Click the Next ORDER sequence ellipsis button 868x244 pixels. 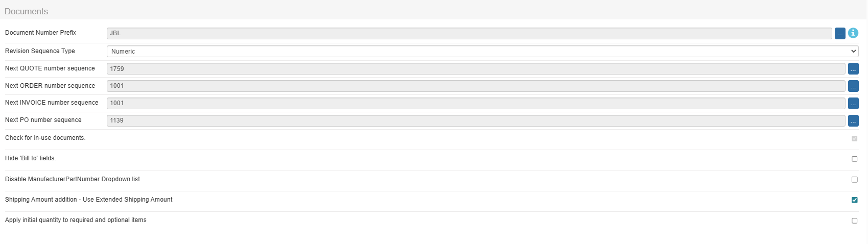853,86
